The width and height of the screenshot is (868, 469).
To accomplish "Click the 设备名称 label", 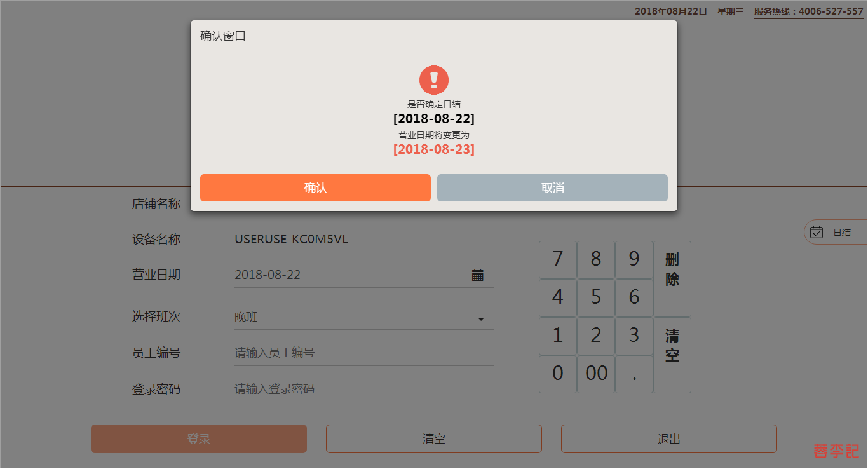I will point(156,240).
